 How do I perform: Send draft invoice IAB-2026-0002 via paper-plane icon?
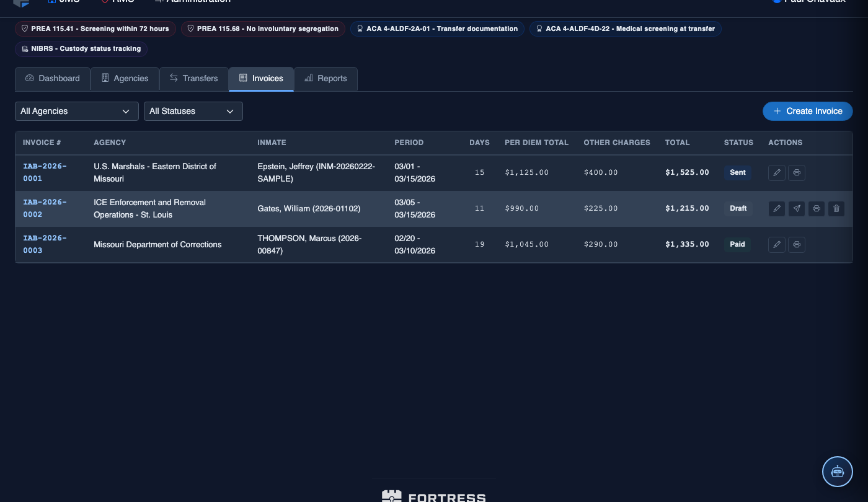[x=797, y=209]
